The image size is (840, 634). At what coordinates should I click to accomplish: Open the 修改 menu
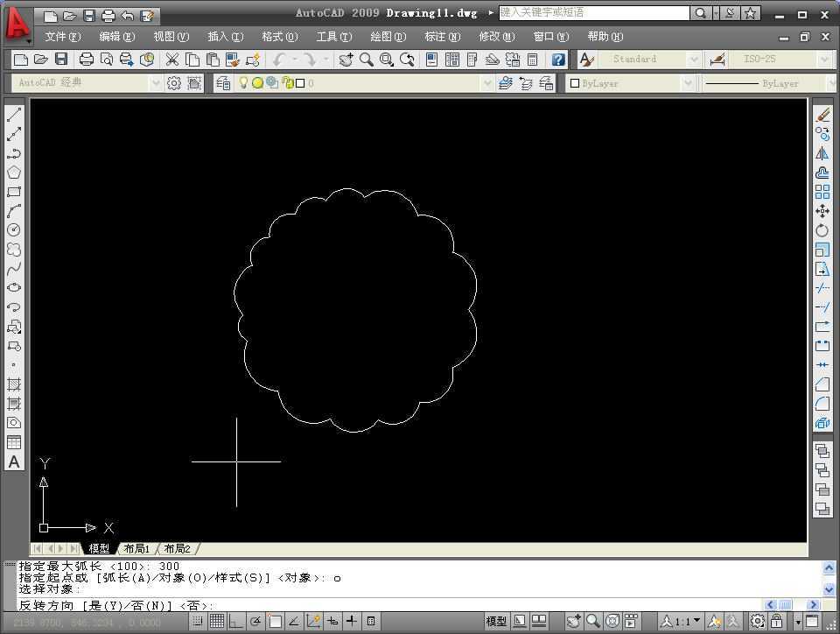497,37
